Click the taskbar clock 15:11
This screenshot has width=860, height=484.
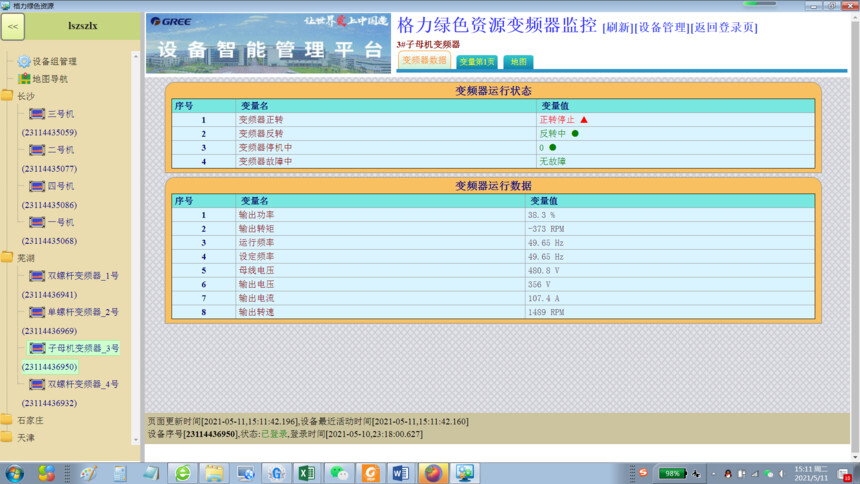pyautogui.click(x=811, y=473)
